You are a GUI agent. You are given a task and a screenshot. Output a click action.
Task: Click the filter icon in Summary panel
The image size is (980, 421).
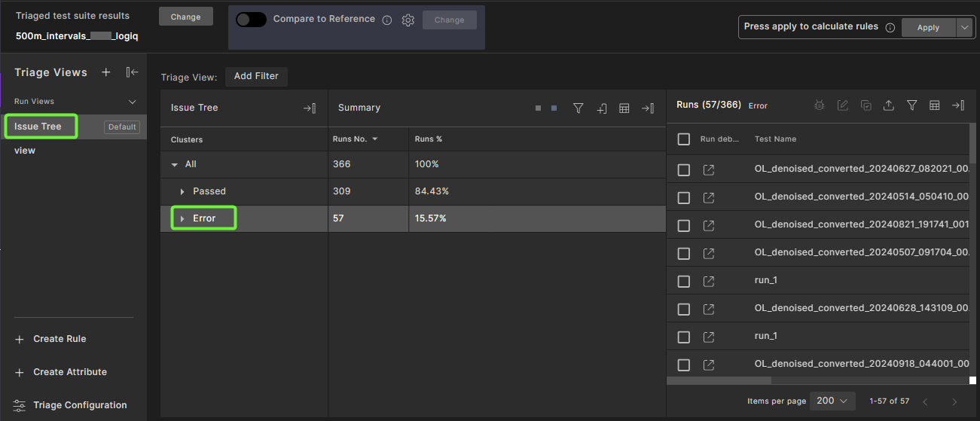click(578, 108)
